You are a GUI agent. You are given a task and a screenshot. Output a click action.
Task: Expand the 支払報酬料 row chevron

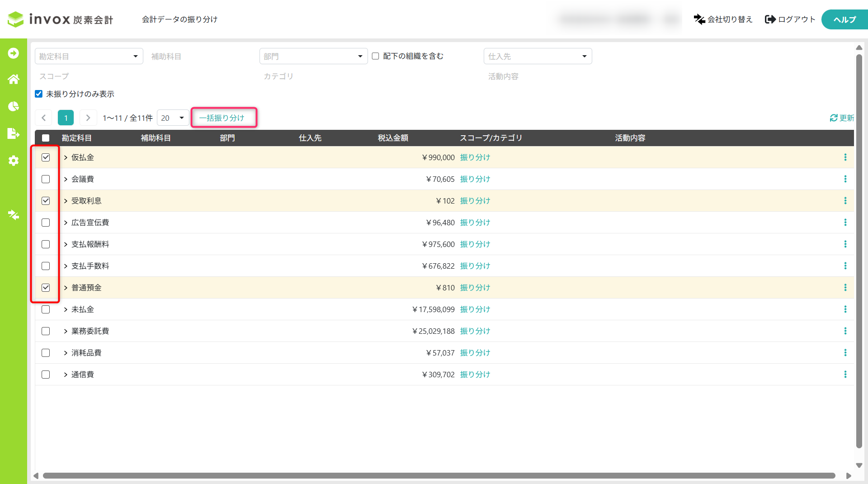pos(66,245)
